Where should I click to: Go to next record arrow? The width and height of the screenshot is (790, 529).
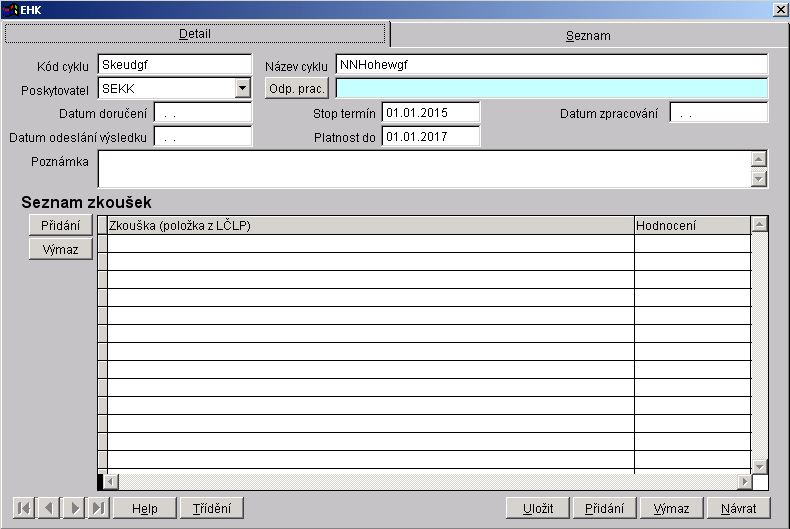point(73,508)
